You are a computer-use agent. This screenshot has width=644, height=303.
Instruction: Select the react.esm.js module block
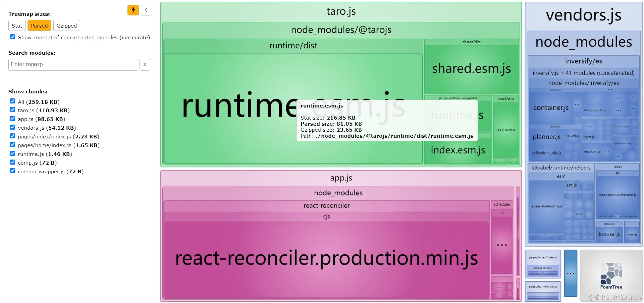tap(506, 129)
